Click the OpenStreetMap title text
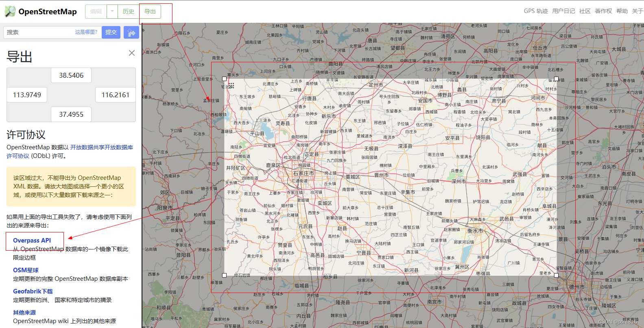 (x=48, y=11)
